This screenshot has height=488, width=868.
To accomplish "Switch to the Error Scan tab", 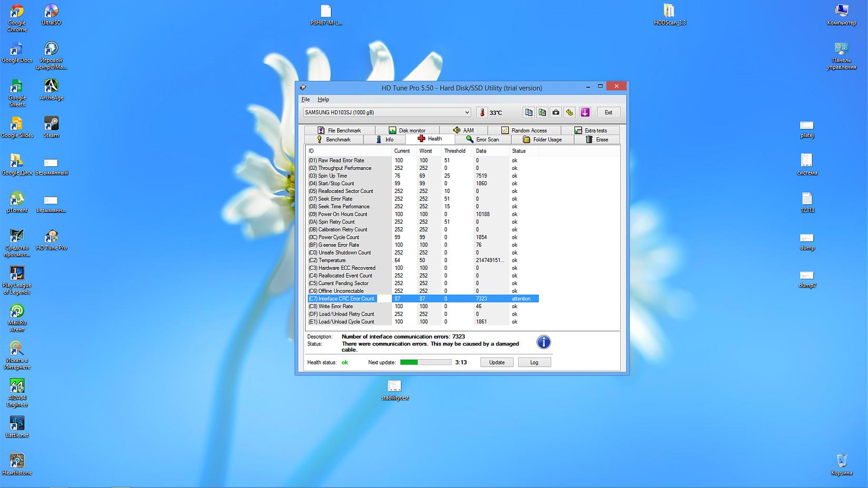I will (x=482, y=139).
